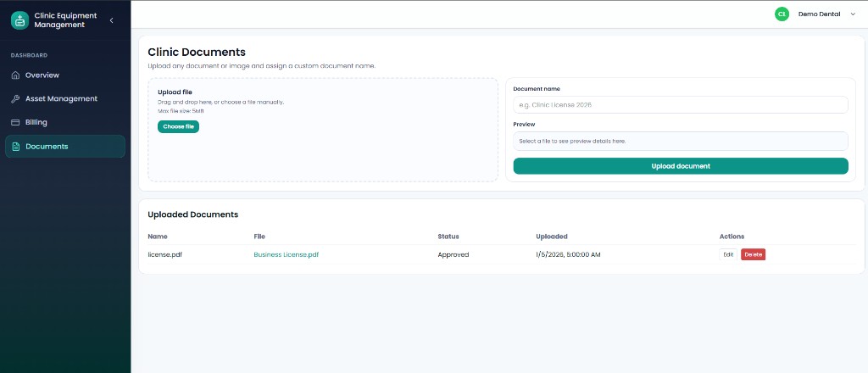The width and height of the screenshot is (868, 373).
Task: Open the Business License.pdf link
Action: (287, 255)
